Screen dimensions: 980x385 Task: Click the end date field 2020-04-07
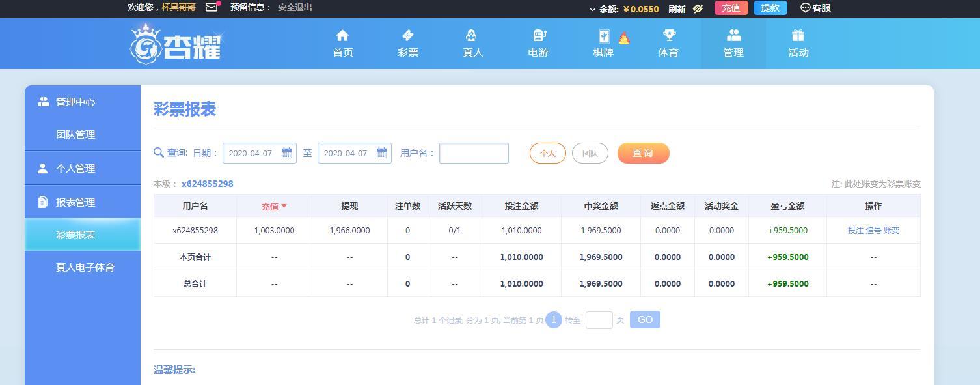coord(355,153)
